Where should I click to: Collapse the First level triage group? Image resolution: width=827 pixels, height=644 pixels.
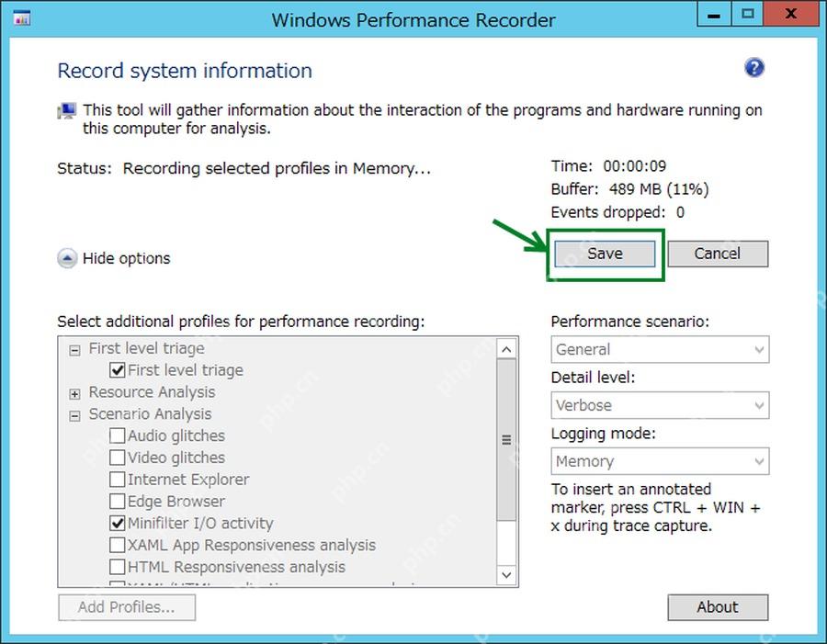[x=75, y=350]
